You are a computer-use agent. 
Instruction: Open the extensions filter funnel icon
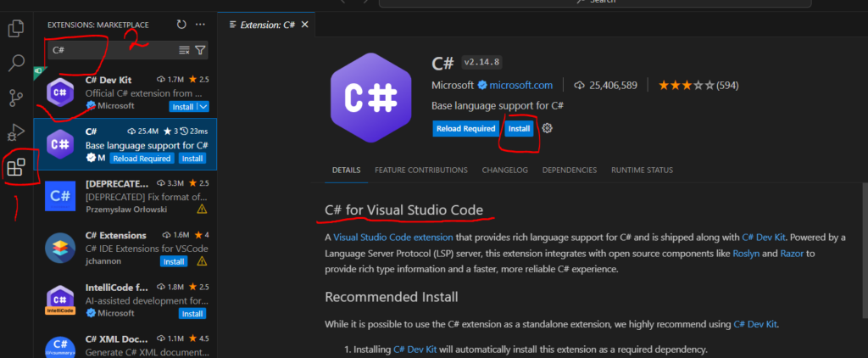(200, 50)
